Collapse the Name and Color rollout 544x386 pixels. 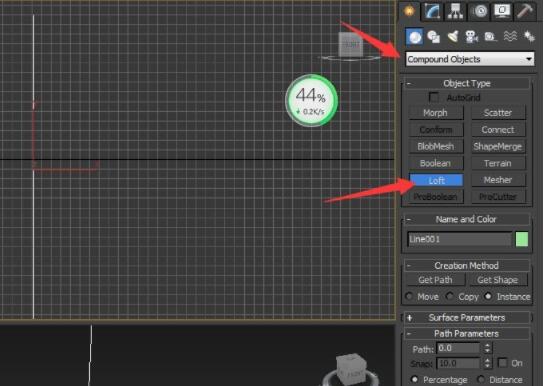[467, 219]
